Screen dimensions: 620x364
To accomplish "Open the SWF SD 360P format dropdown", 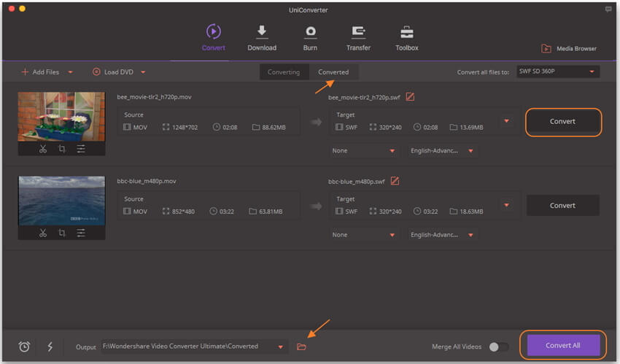I will coord(558,71).
